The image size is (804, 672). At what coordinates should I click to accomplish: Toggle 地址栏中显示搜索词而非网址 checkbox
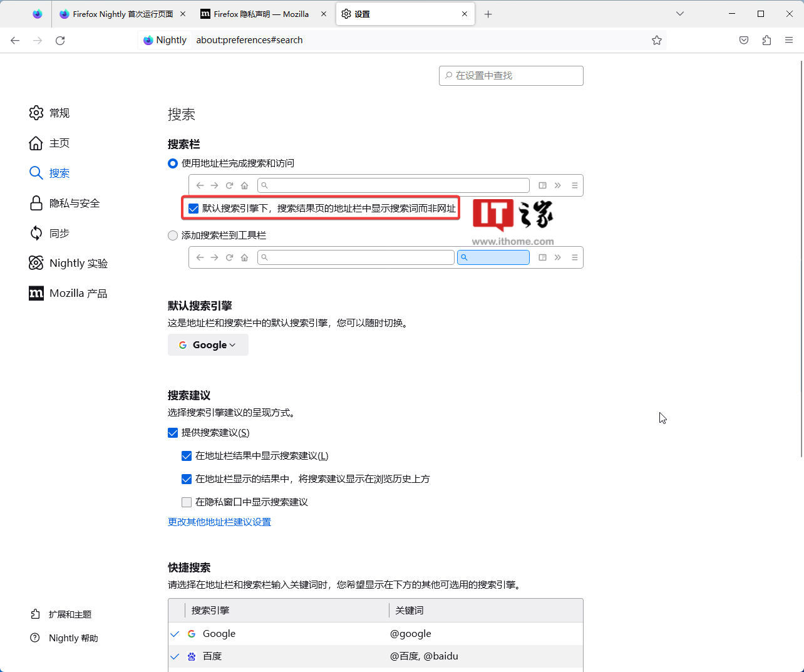point(193,209)
